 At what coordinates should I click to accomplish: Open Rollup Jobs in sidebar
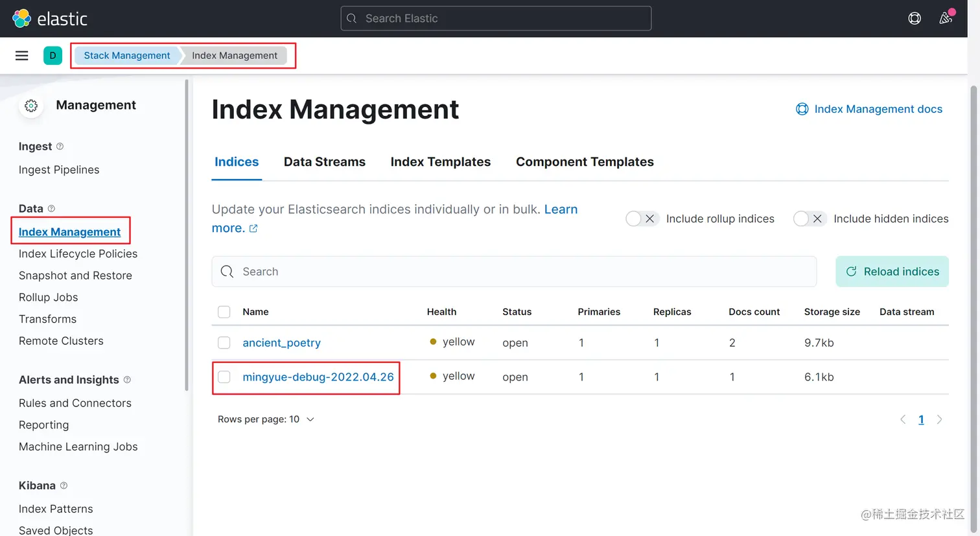click(x=48, y=297)
